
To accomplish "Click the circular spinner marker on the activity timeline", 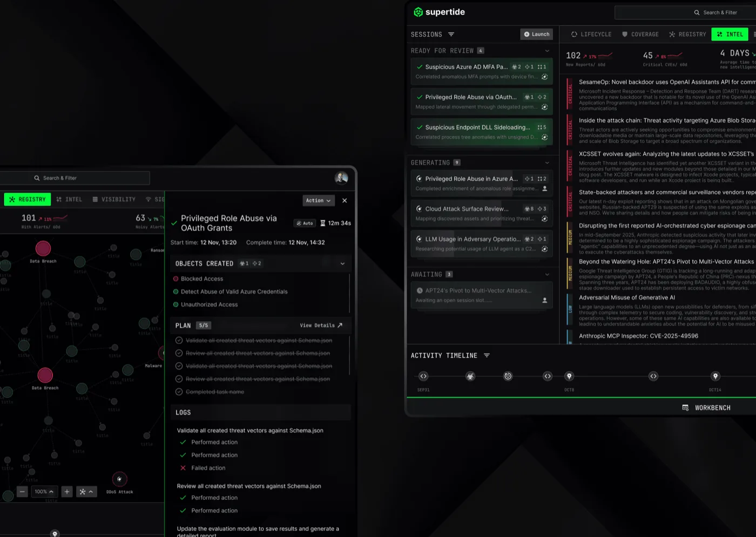I will (x=508, y=376).
